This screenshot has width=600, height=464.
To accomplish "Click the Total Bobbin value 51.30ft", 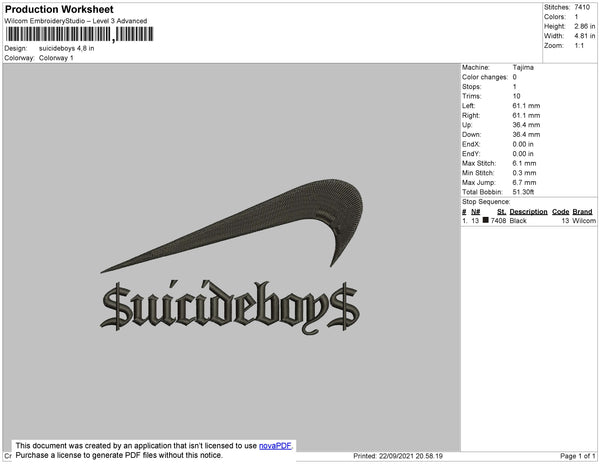I will pyautogui.click(x=523, y=192).
